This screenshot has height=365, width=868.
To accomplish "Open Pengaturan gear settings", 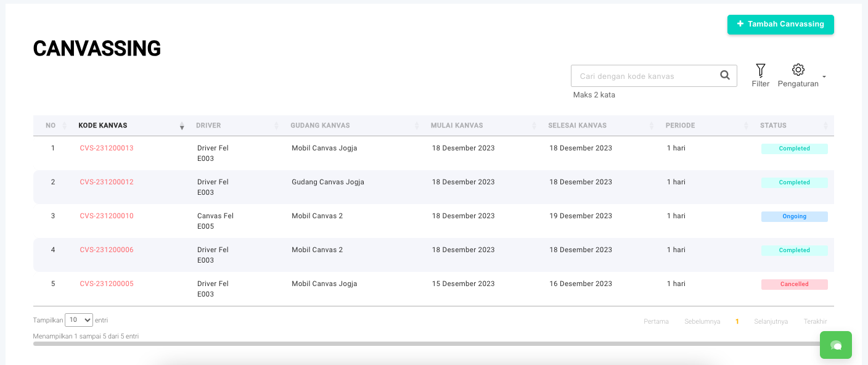I will pos(798,70).
